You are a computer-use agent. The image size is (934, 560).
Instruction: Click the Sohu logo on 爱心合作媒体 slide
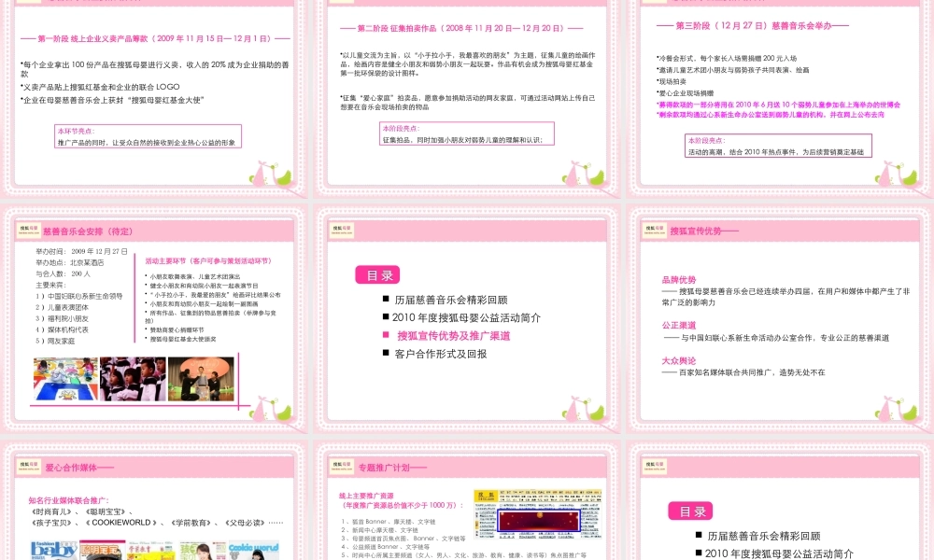tap(29, 467)
